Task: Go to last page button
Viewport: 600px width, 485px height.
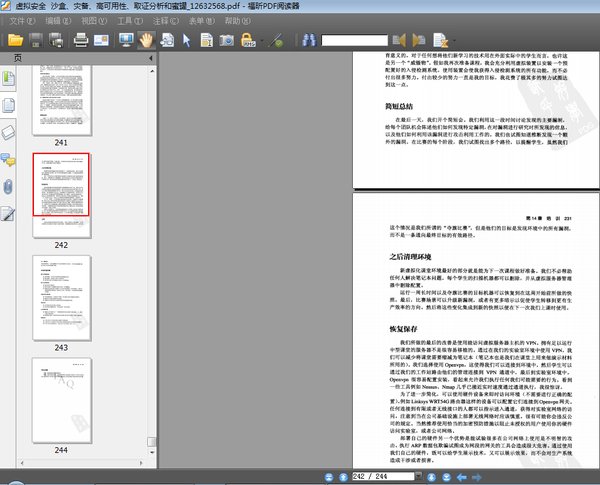Action: tap(446, 477)
